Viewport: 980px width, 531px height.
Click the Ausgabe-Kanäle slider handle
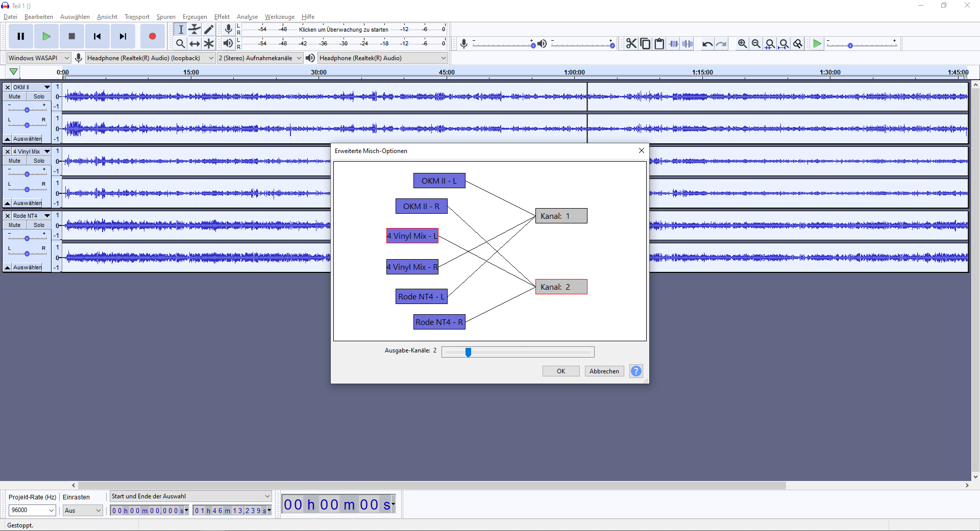click(468, 352)
